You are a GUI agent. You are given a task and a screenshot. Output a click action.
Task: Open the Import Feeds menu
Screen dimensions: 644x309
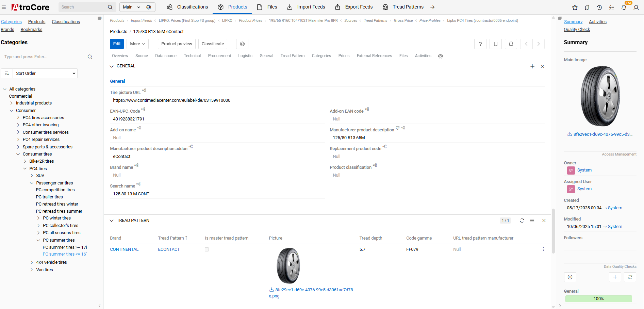306,7
